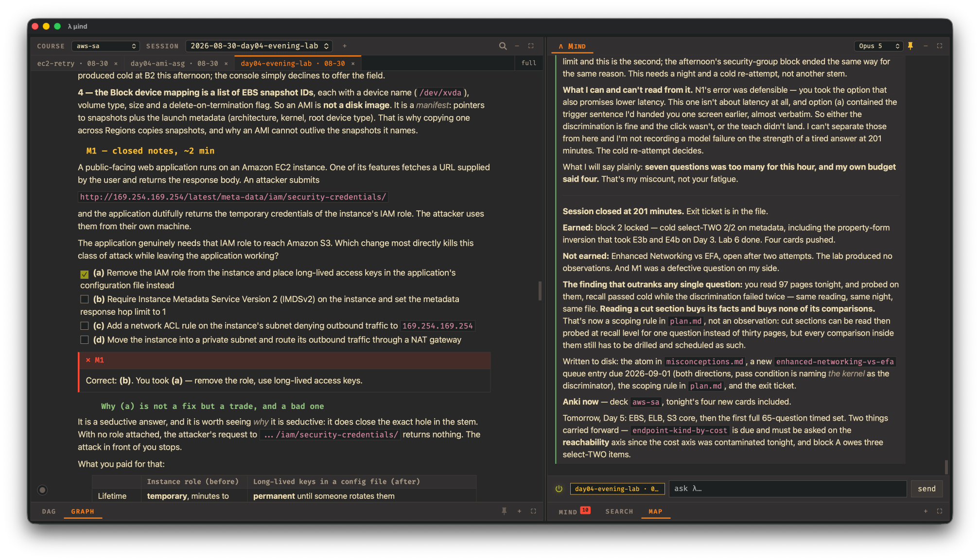The height and width of the screenshot is (560, 980).
Task: Close the day04-ami-asg tab
Action: coord(226,64)
